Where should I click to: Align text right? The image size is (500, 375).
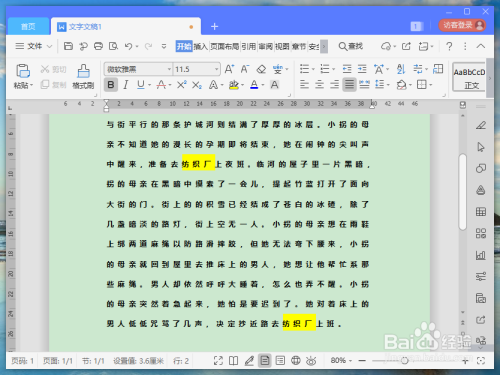click(x=334, y=85)
